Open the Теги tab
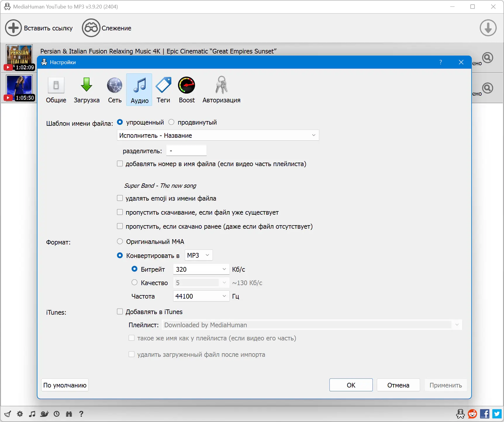This screenshot has width=504, height=422. click(163, 90)
